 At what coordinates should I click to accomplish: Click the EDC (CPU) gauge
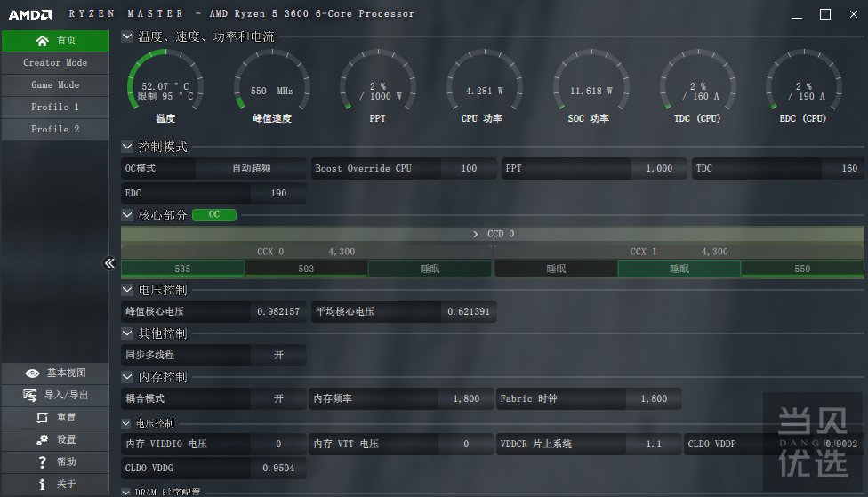(804, 87)
